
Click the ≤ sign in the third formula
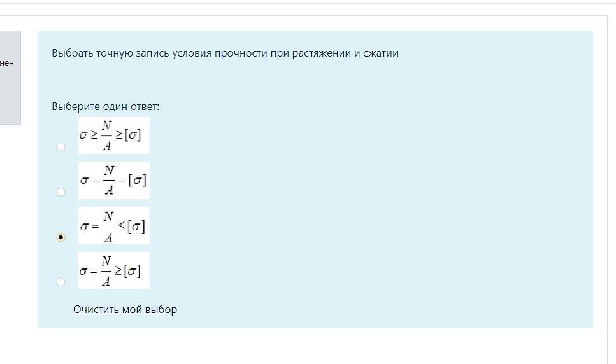click(122, 227)
